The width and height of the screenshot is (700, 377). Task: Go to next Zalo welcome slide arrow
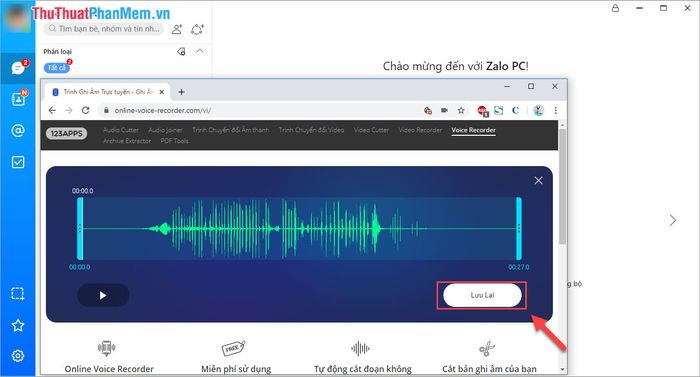click(x=673, y=220)
